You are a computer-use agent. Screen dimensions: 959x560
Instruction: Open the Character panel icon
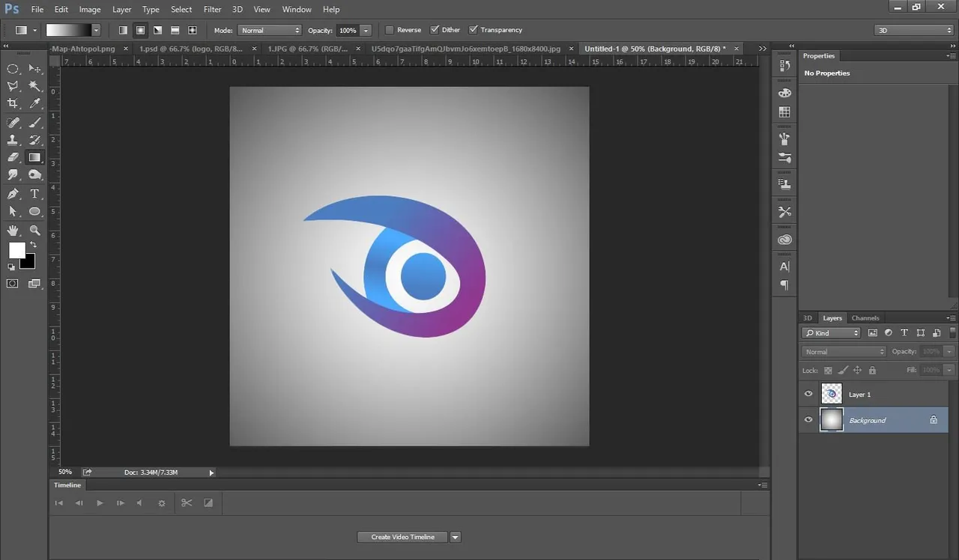[784, 267]
